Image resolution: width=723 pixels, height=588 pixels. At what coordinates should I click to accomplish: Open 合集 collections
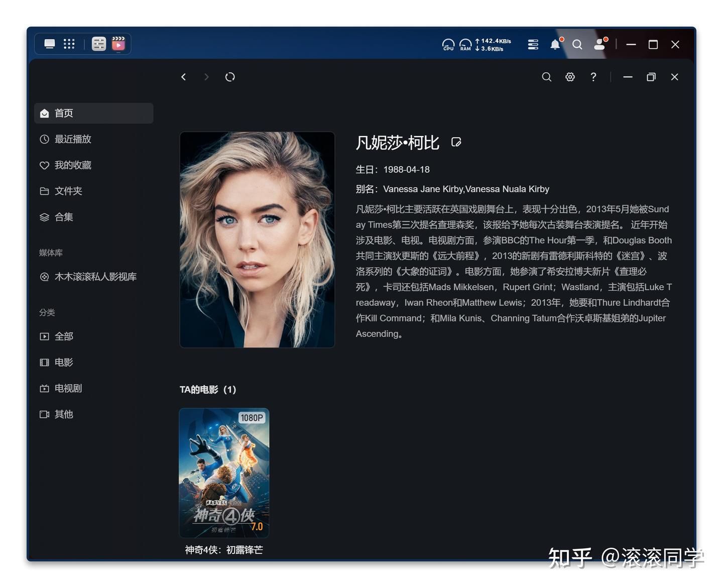pyautogui.click(x=94, y=217)
